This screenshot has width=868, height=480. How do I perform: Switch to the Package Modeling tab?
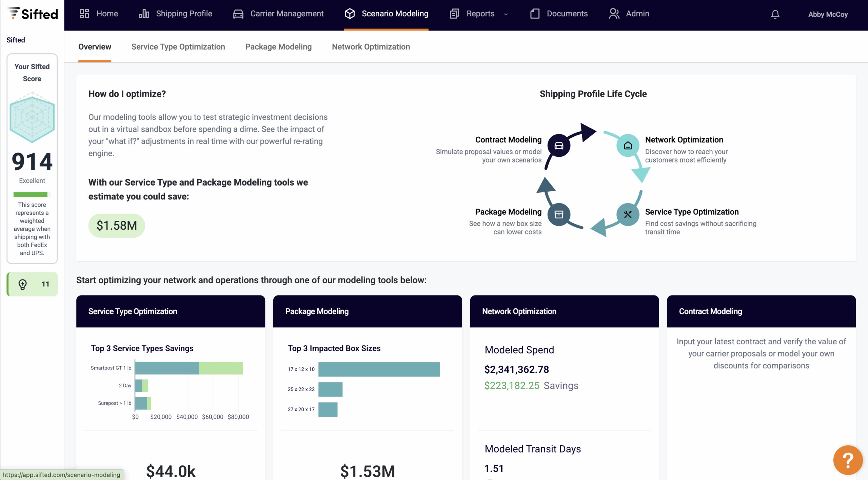click(278, 47)
